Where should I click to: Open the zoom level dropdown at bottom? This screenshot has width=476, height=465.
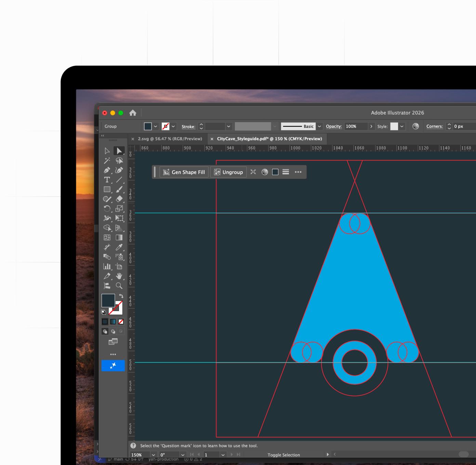point(154,455)
